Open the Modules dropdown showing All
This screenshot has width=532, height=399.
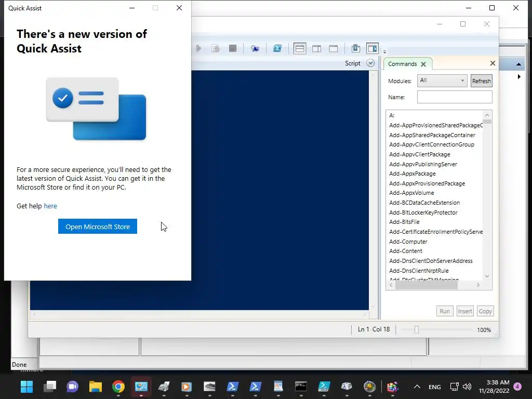442,81
